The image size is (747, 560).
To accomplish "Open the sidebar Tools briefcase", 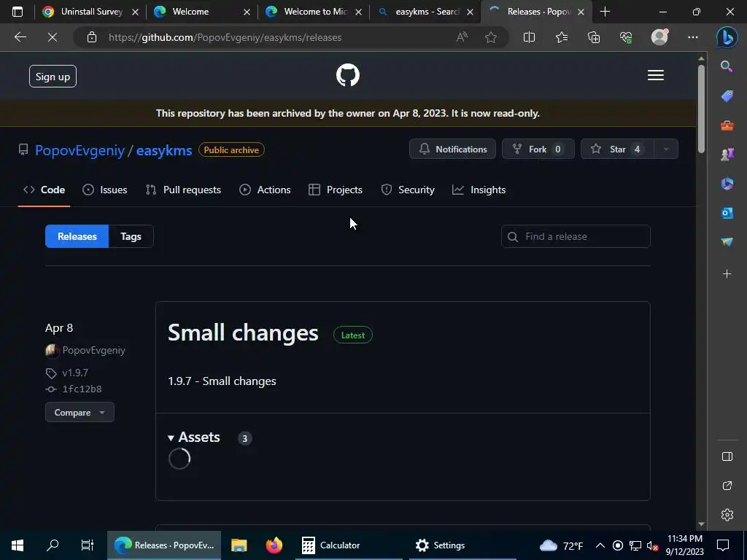I will coord(727,125).
